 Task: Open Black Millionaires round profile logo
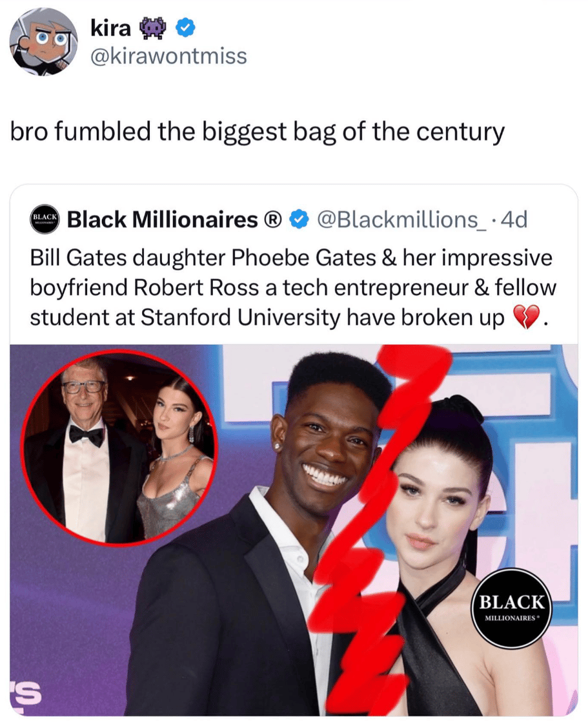click(45, 220)
